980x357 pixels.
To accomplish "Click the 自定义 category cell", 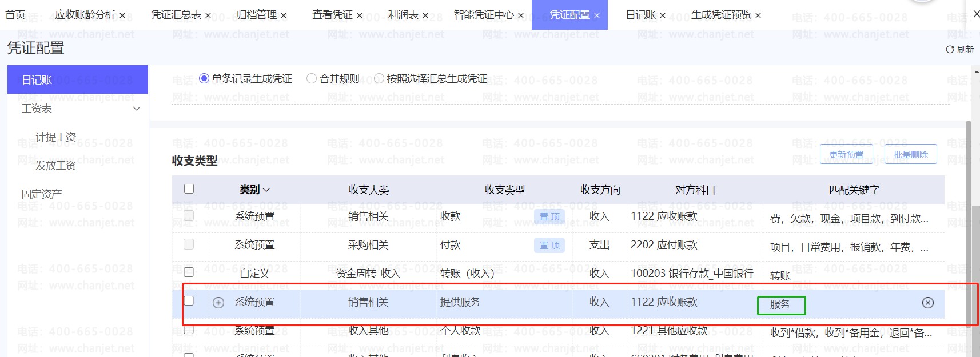I will click(254, 274).
